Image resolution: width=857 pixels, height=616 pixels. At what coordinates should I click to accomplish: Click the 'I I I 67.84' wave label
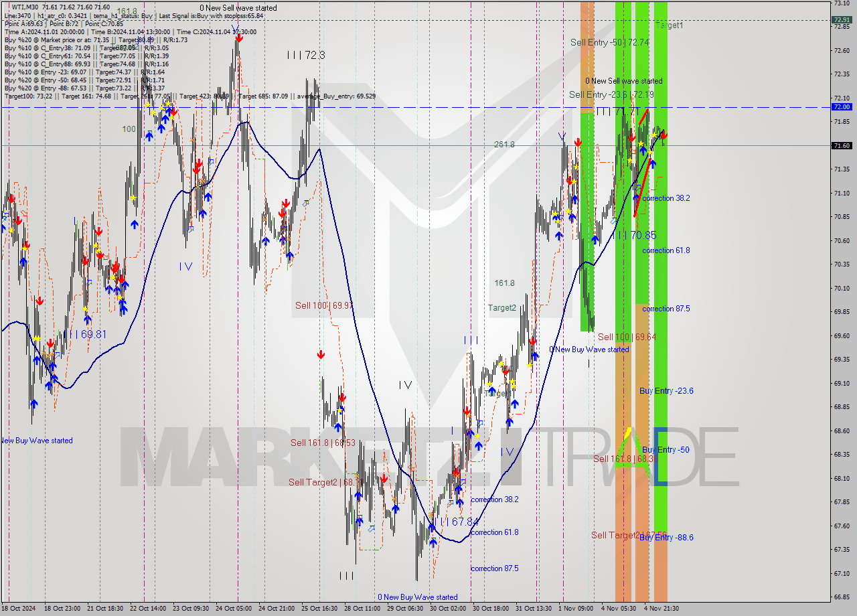coord(455,522)
